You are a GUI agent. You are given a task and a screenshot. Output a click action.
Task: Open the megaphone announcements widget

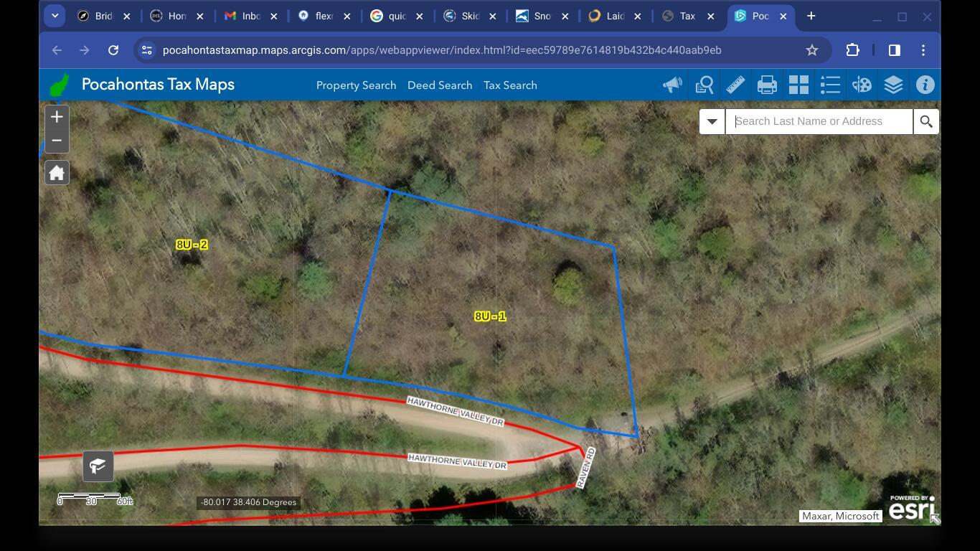pos(672,85)
